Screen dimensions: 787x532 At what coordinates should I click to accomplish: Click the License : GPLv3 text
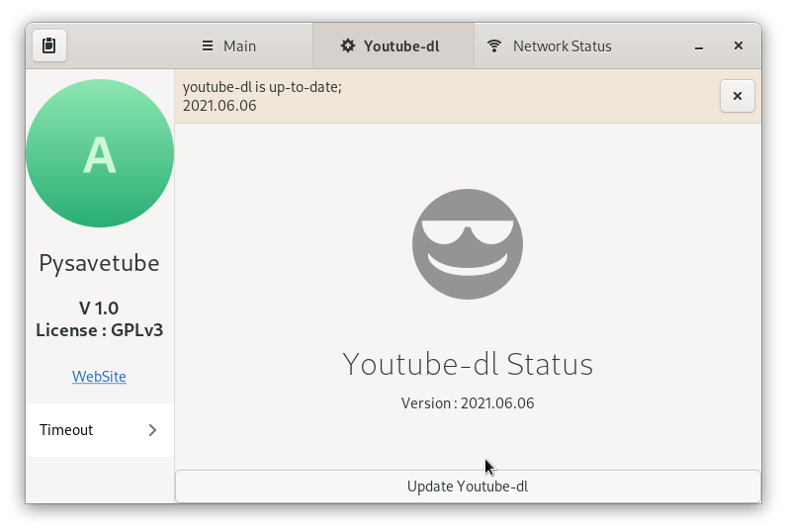[x=100, y=330]
